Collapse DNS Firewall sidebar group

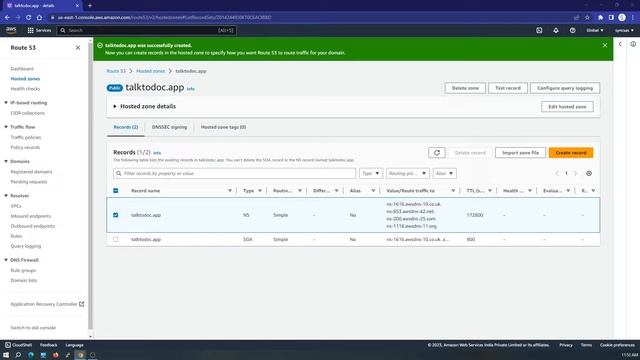coord(6,260)
